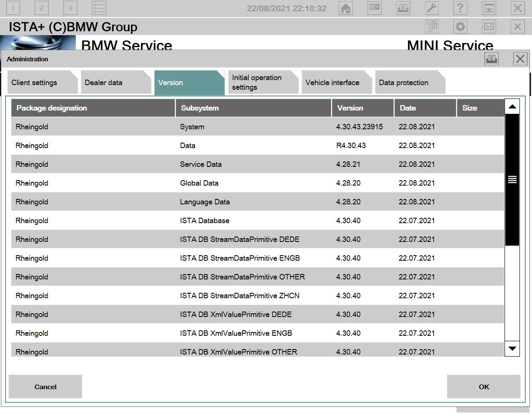Screen dimensions: 532x415
Task: Select session slot 2
Action: 42,8
